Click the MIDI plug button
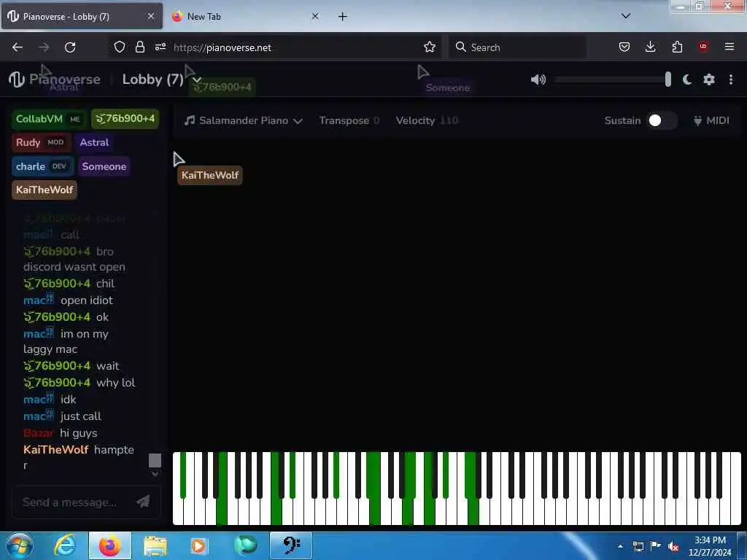Image resolution: width=747 pixels, height=560 pixels. pyautogui.click(x=711, y=120)
